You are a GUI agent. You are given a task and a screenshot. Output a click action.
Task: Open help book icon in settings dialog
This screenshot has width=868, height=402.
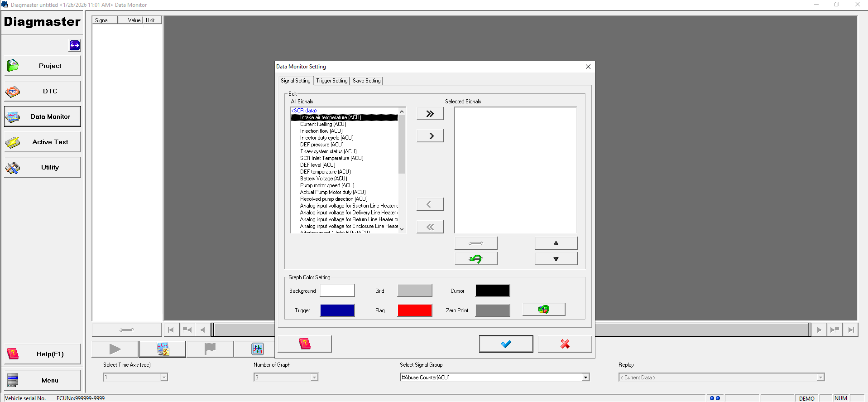pos(305,344)
